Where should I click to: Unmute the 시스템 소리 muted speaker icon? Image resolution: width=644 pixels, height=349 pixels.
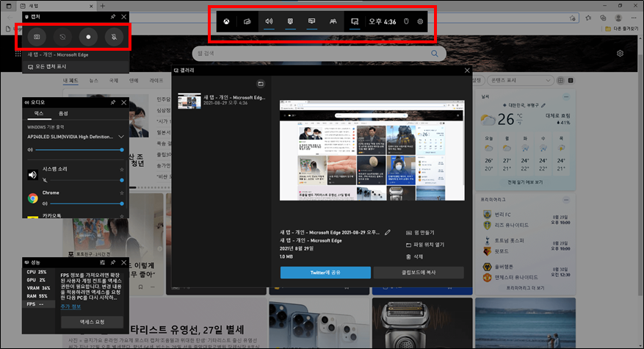pyautogui.click(x=45, y=180)
